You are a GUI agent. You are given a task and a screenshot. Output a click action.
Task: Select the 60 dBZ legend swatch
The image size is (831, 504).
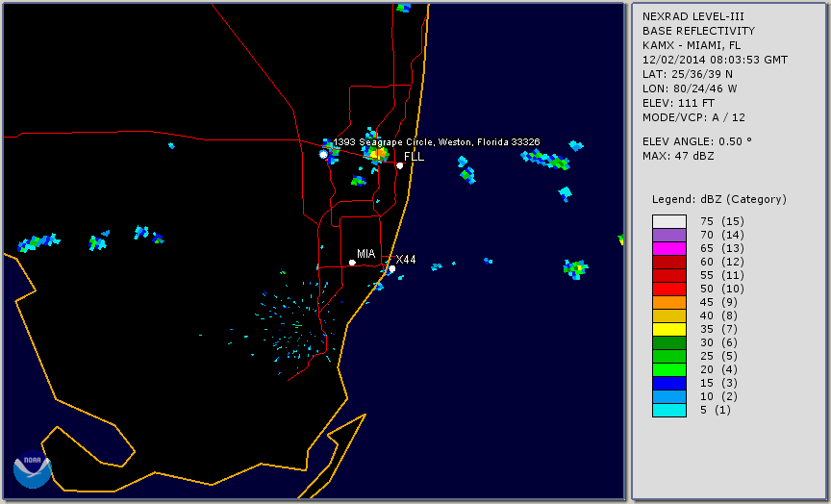coord(669,262)
